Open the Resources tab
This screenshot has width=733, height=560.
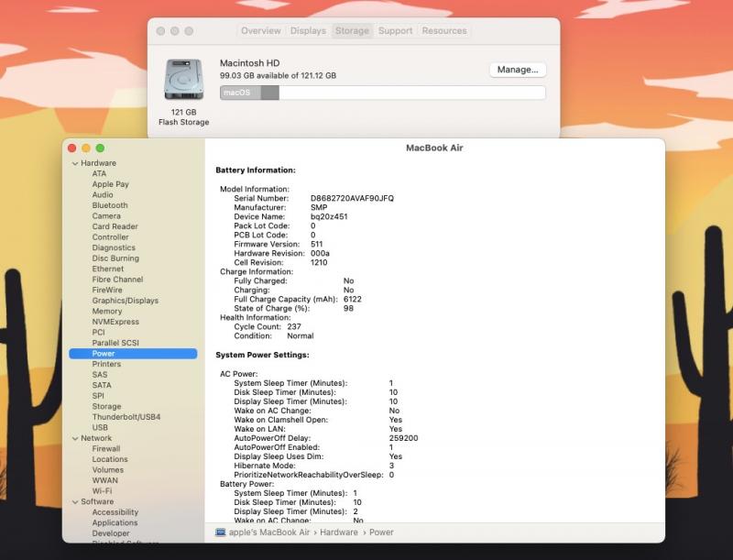point(444,31)
